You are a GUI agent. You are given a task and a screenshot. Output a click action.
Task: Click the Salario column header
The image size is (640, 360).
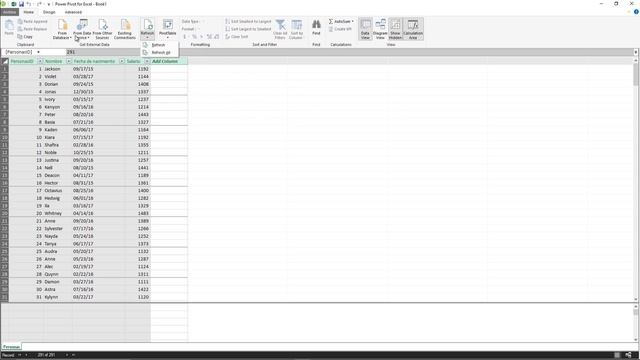(x=133, y=61)
